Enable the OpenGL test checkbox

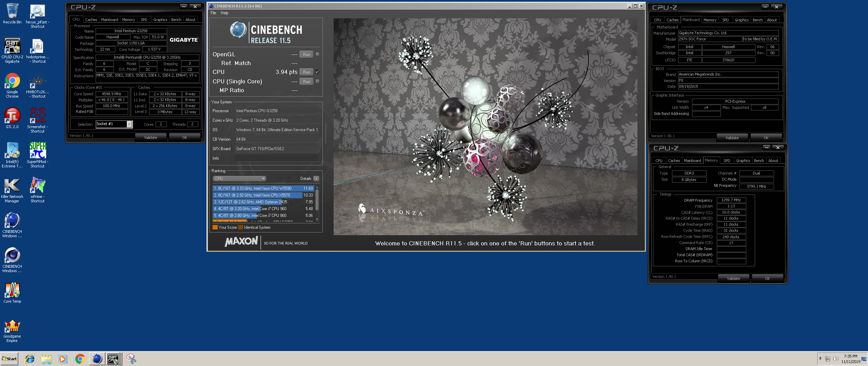click(317, 54)
